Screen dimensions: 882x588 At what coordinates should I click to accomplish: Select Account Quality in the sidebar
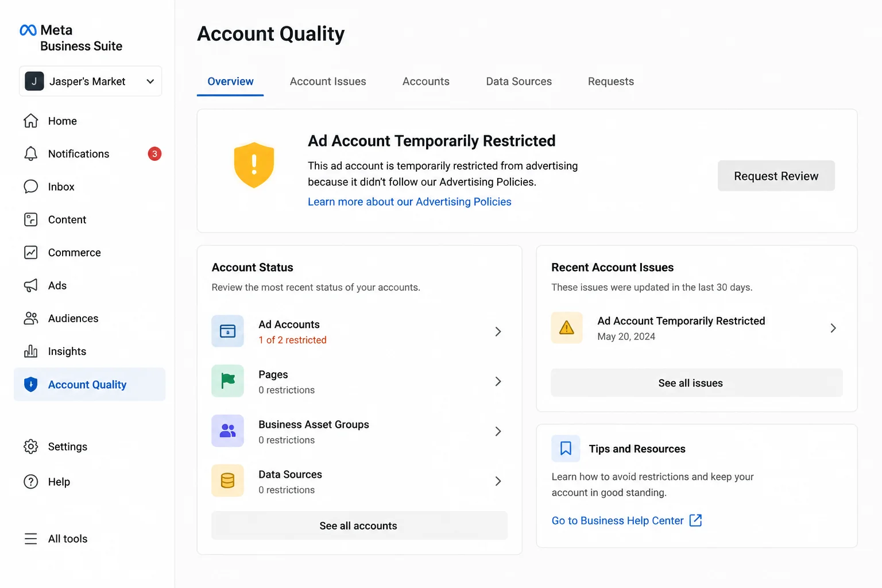coord(90,384)
